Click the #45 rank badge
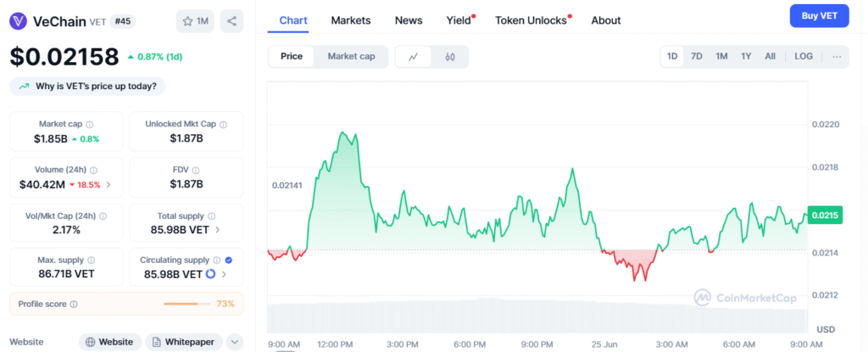 click(122, 21)
